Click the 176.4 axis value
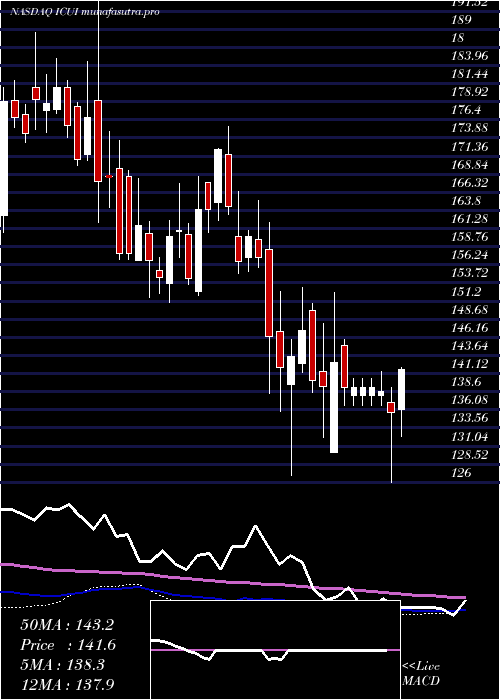500x700 pixels. 465,110
